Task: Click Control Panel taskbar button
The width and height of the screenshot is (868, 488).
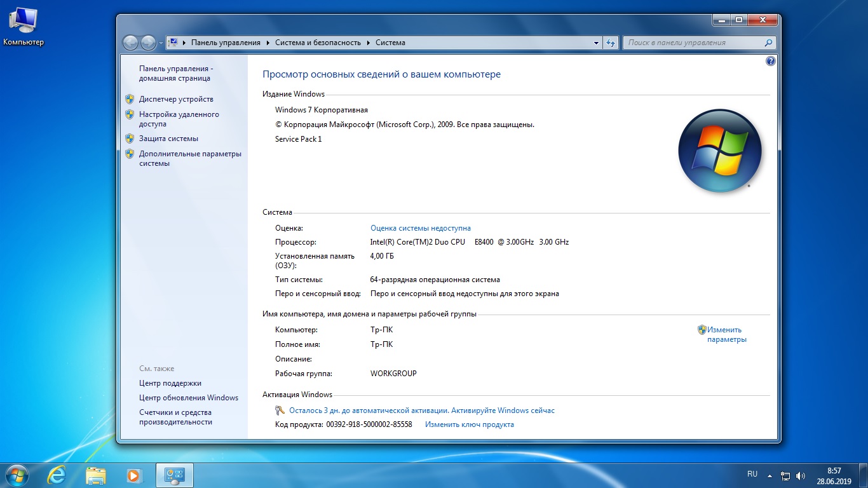Action: (x=174, y=475)
